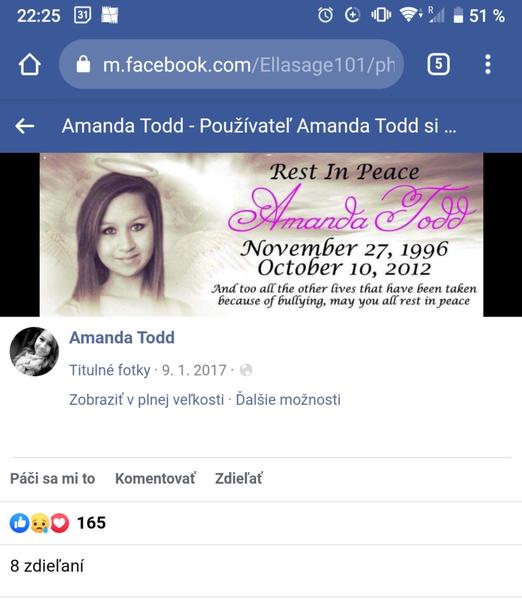Tap the Amanda Todd profile picture
Screen dimensions: 522x600
point(34,351)
